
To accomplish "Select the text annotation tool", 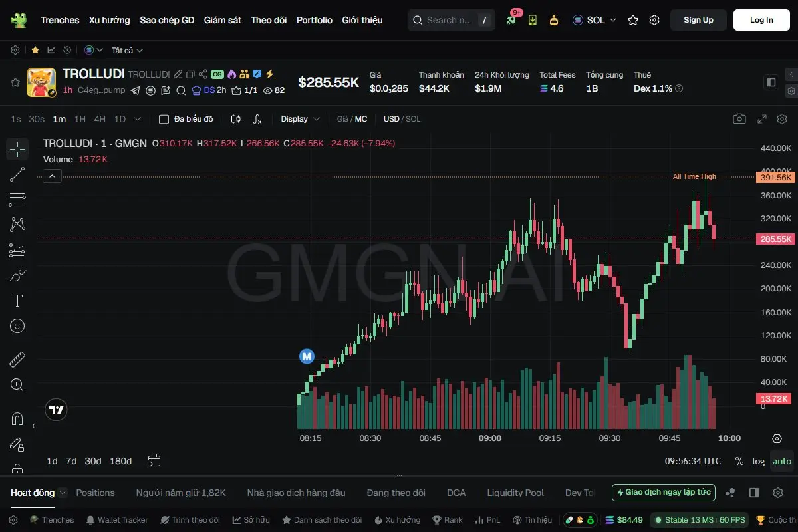I will (x=17, y=301).
